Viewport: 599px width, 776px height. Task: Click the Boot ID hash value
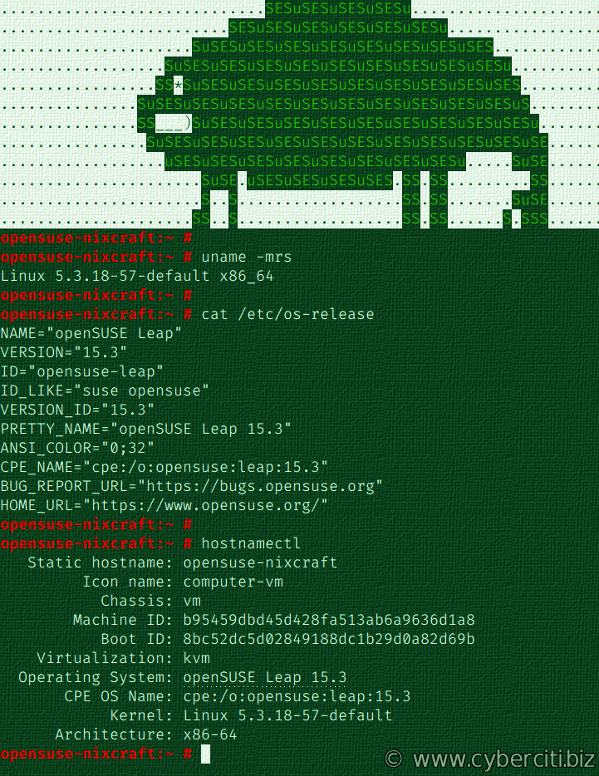(329, 639)
